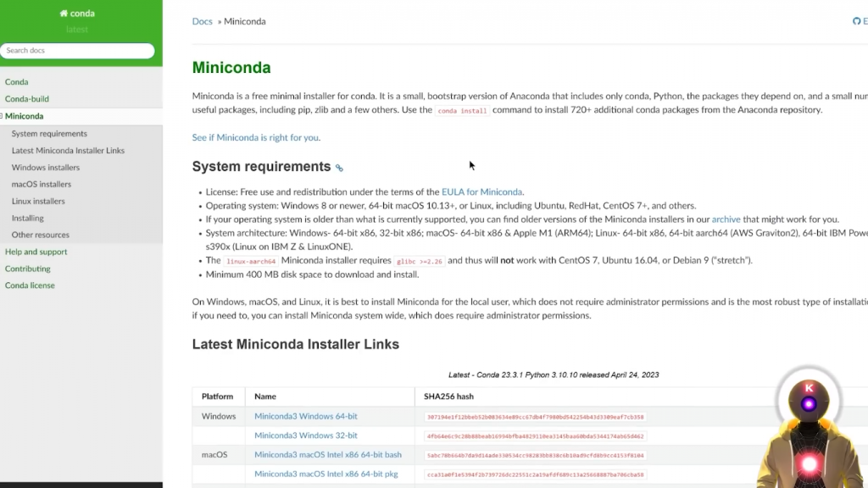
Task: Click the SHA256 hash of macOS 64-bit bash
Action: point(536,455)
